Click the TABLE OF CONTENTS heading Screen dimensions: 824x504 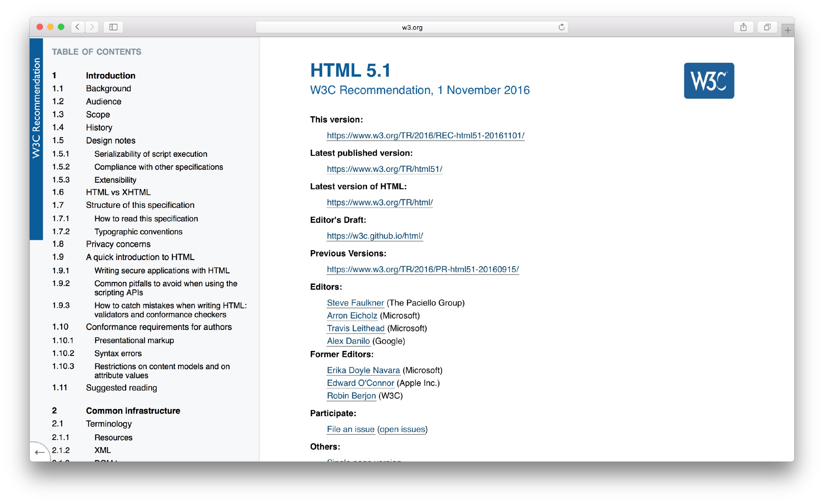point(97,52)
